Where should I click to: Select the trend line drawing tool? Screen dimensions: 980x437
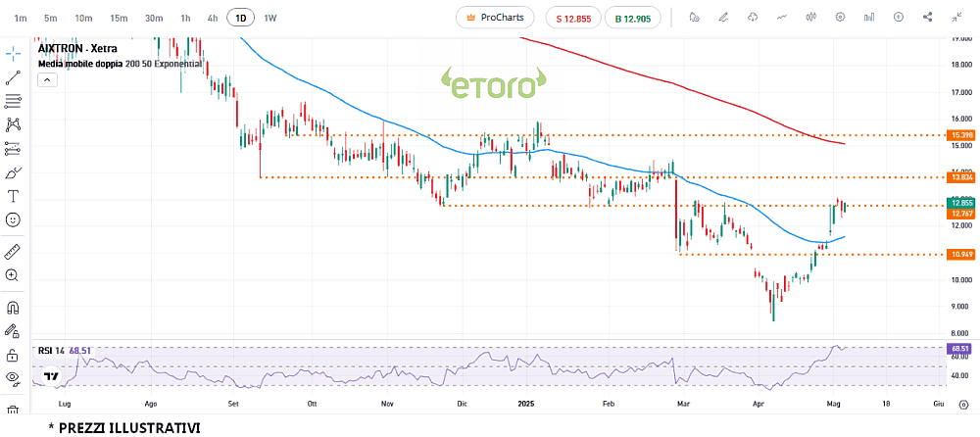pos(13,78)
